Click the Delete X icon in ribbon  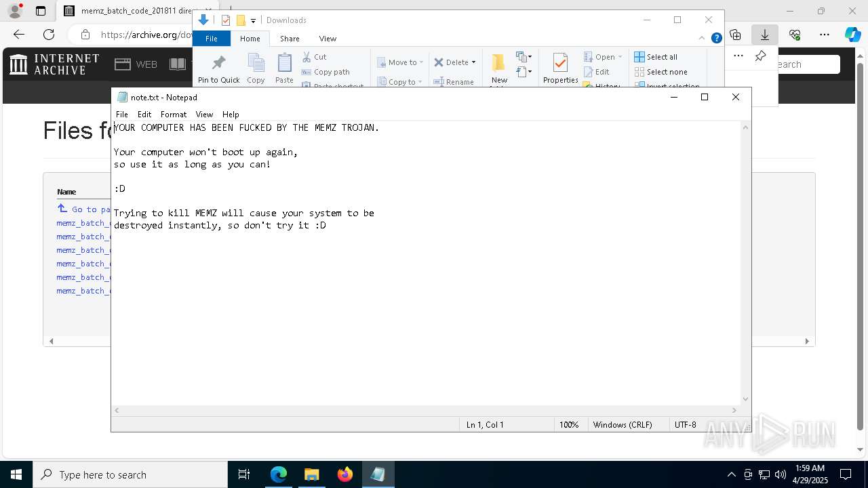[x=439, y=62]
